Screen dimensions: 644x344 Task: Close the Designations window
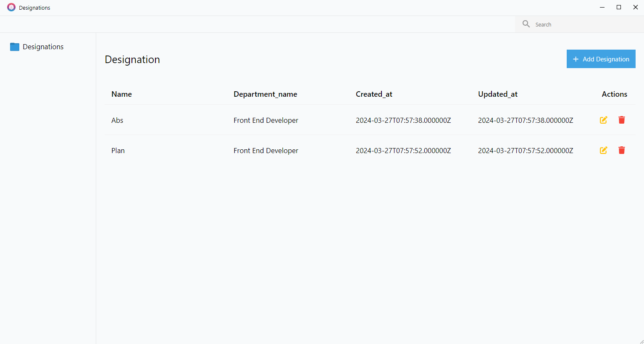[636, 7]
